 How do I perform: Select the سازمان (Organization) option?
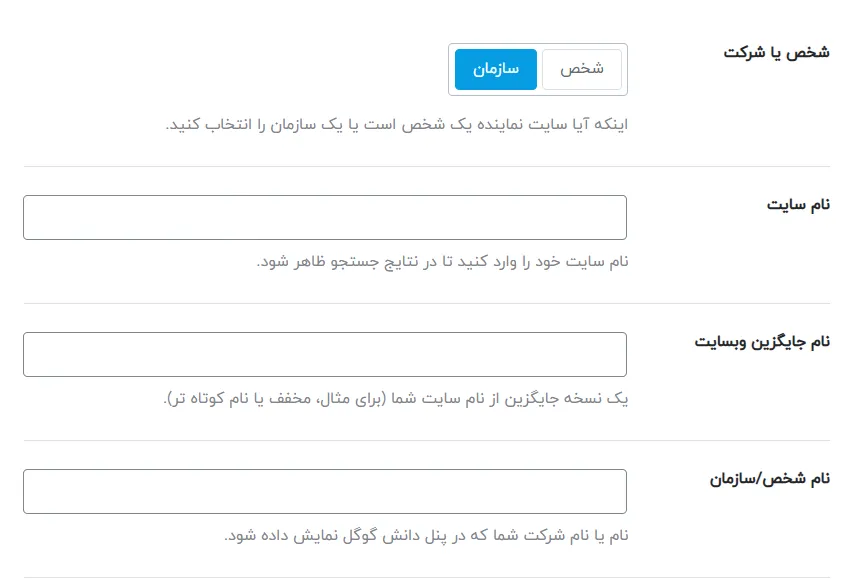[x=494, y=69]
